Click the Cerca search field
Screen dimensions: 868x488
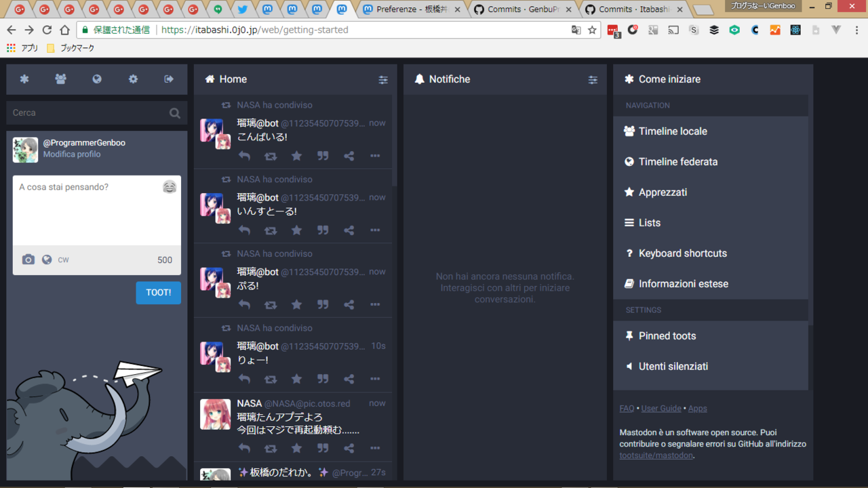pyautogui.click(x=88, y=113)
